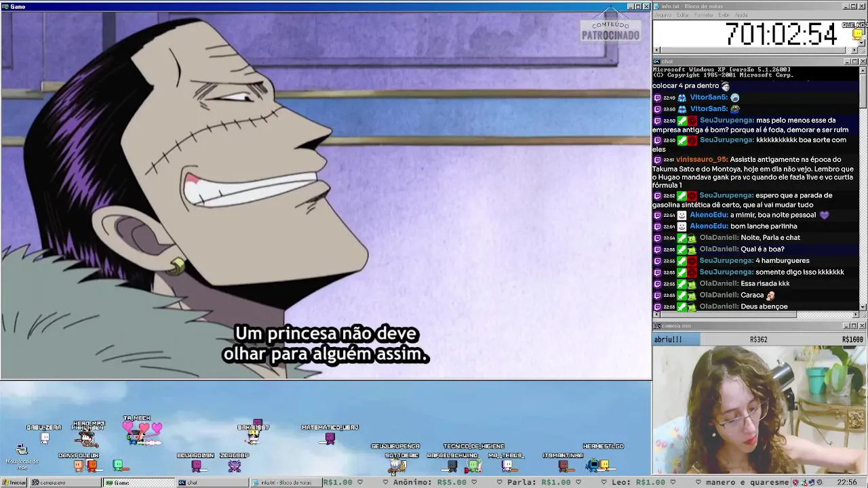Click the GABU_ZERA white avatar
The height and width of the screenshot is (488, 868).
tap(45, 438)
